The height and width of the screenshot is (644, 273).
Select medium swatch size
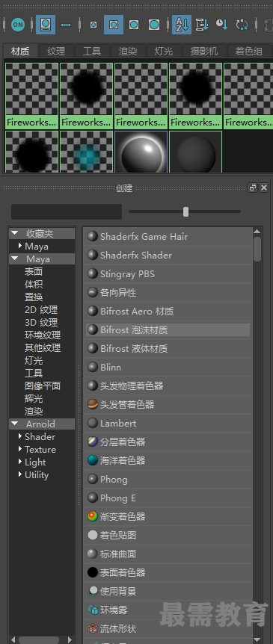tap(114, 25)
